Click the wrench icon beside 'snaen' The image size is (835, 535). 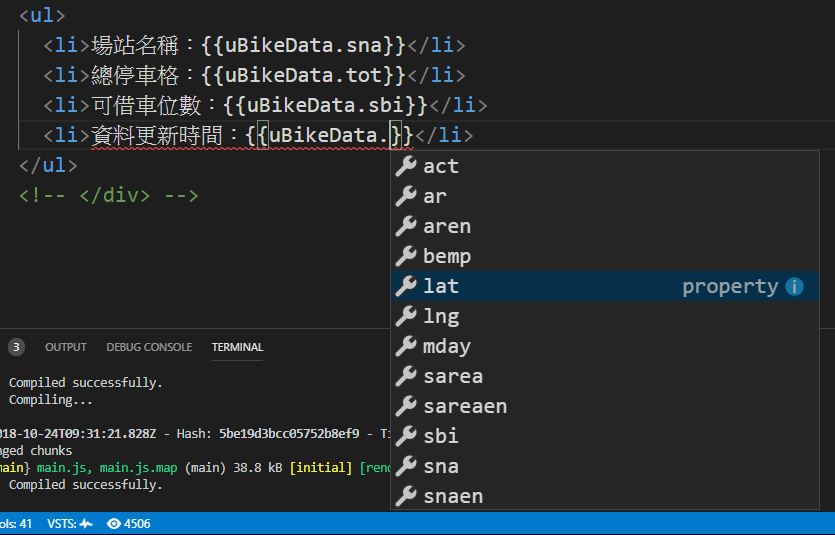point(406,496)
